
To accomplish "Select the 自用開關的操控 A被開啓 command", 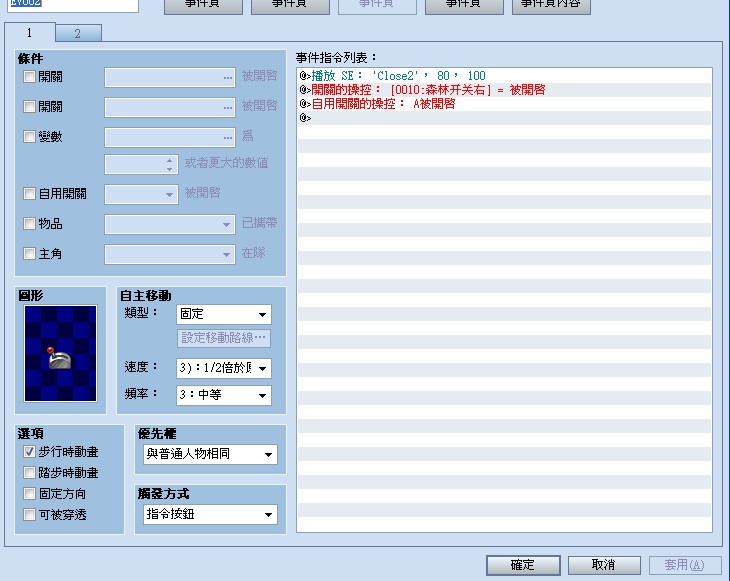I will pyautogui.click(x=505, y=104).
